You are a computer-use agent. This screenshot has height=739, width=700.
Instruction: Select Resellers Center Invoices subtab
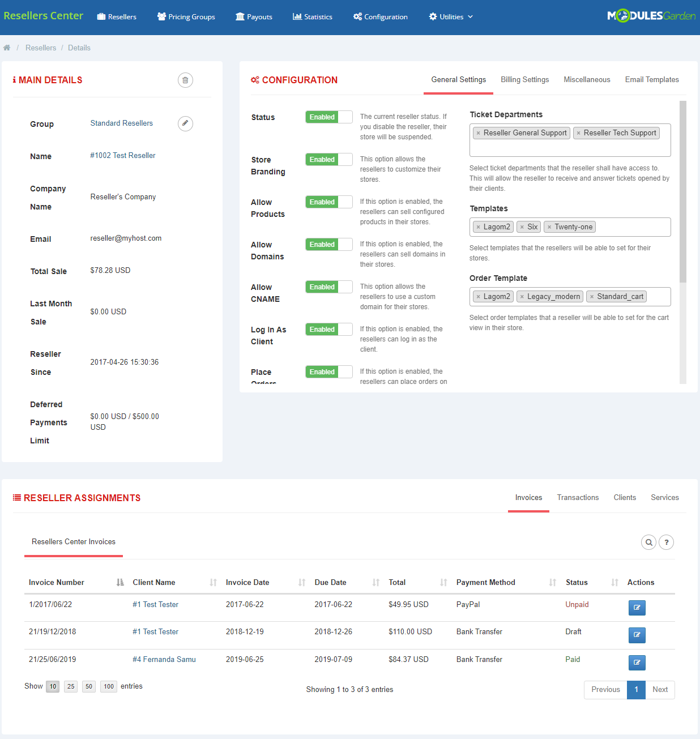[x=74, y=542]
